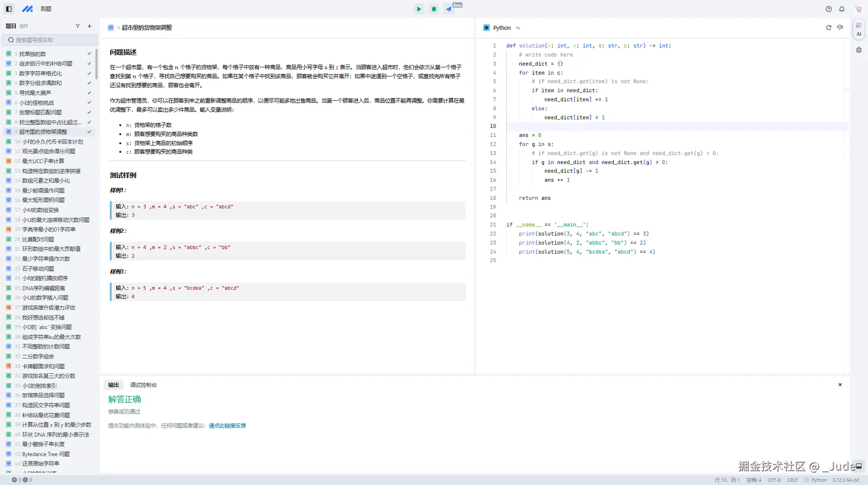Open problem 43 还原原始字符串
The image size is (868, 485).
tap(49, 464)
